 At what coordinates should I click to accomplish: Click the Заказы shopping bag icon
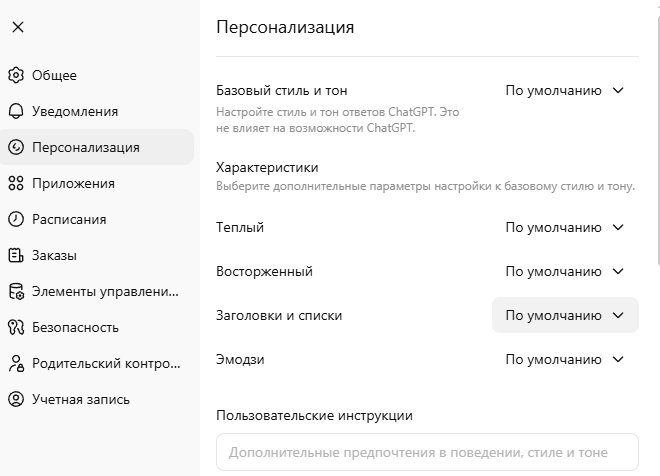point(15,255)
